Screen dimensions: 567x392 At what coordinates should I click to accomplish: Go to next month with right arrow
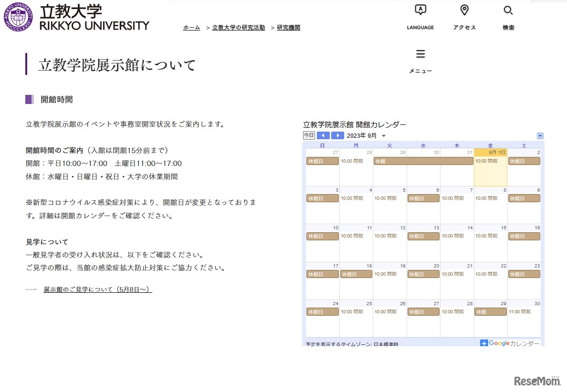337,135
